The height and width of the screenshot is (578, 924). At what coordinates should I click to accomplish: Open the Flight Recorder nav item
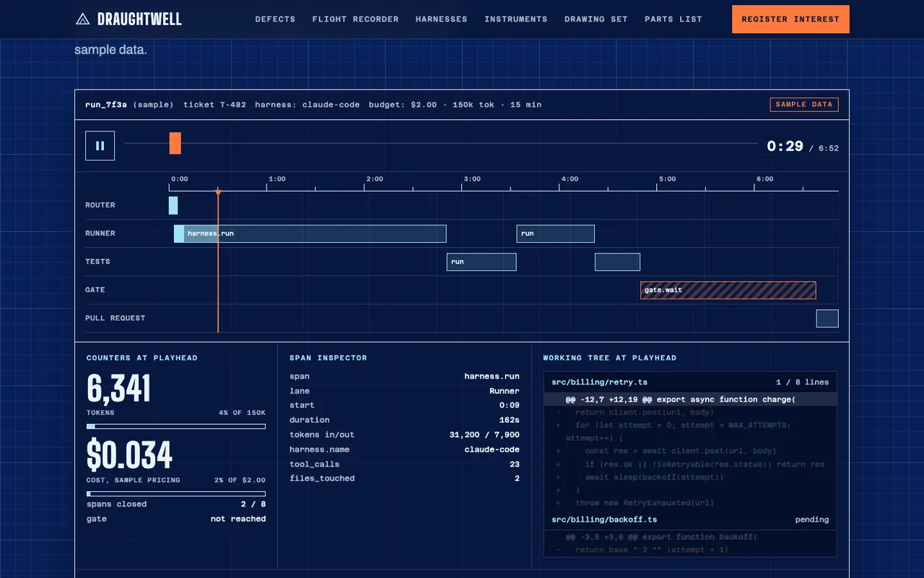pos(355,20)
